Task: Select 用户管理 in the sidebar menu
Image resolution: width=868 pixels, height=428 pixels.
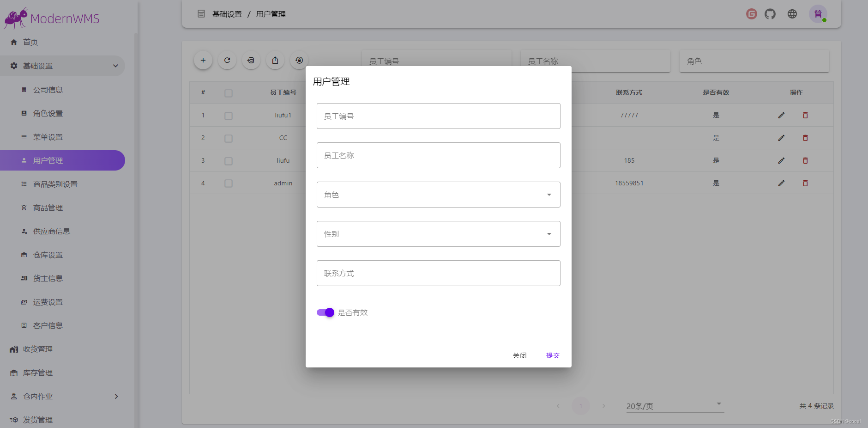Action: [48, 160]
